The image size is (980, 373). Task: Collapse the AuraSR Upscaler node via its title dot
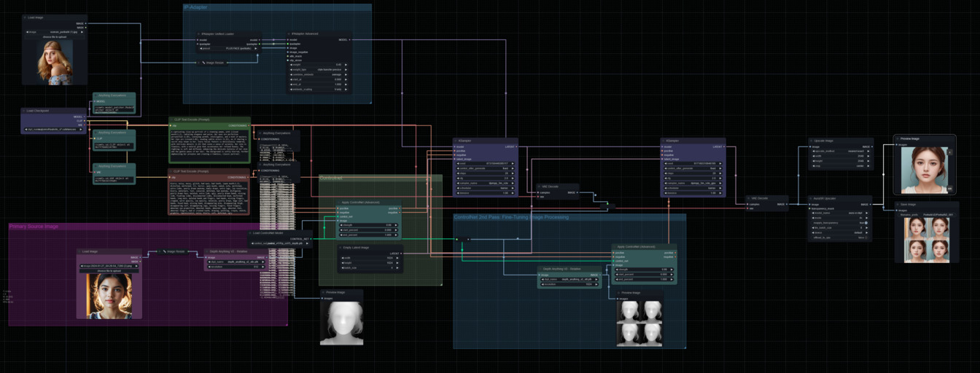click(x=812, y=198)
